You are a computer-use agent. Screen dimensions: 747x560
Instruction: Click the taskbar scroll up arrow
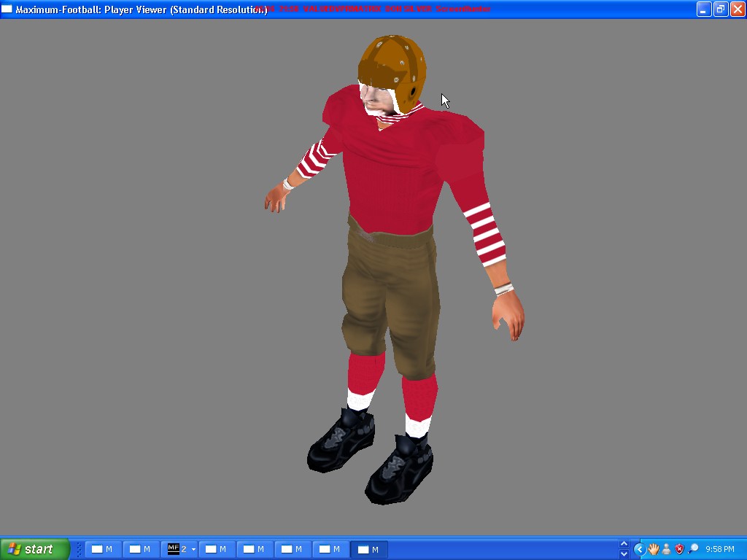point(624,544)
